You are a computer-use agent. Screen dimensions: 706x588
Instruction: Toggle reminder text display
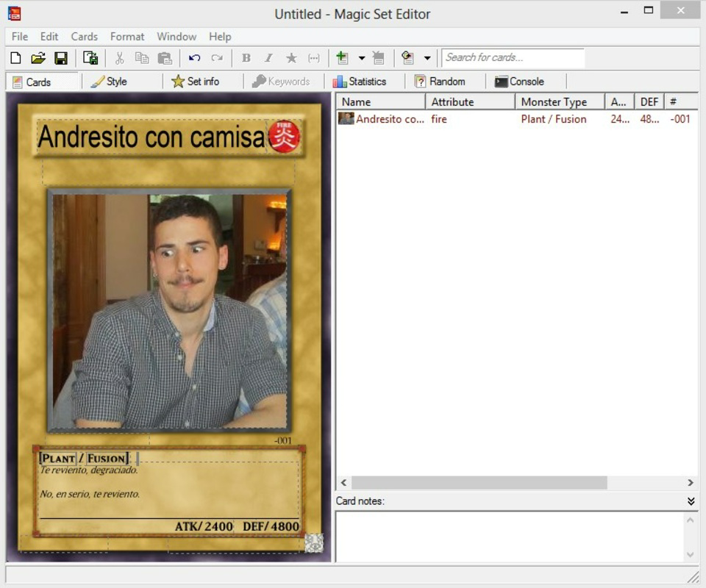tap(313, 57)
